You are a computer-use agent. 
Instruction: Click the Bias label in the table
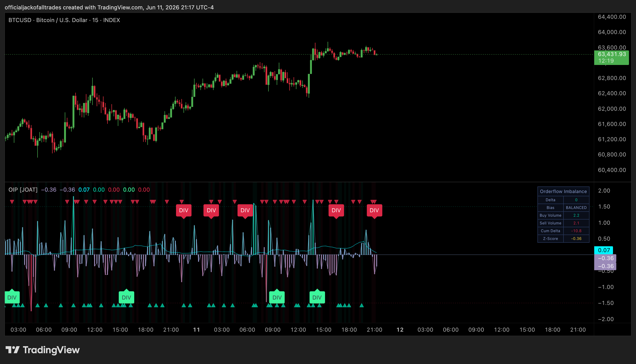551,208
